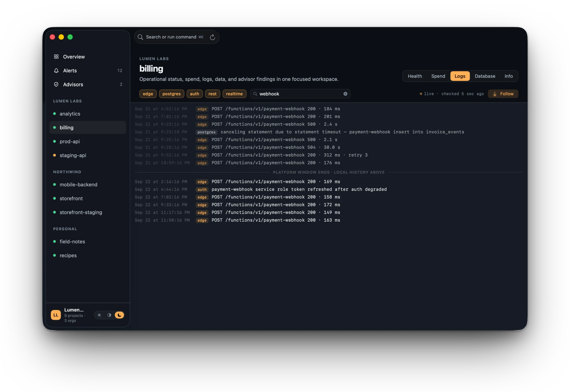570x392 pixels.
Task: Toggle the postgres source filter chip
Action: (172, 94)
